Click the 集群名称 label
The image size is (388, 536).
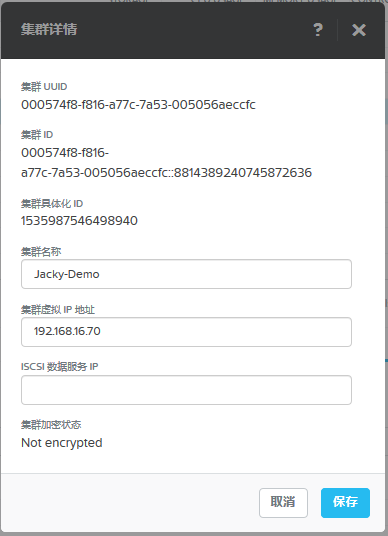click(x=41, y=252)
